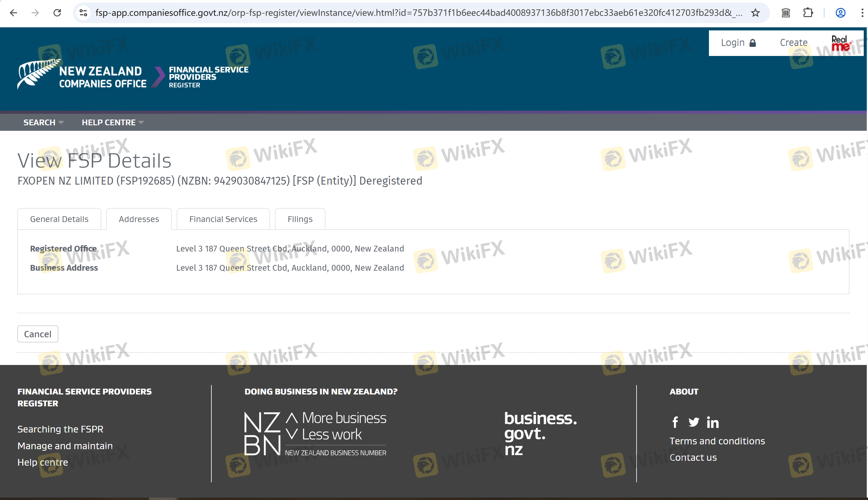Open the browser profile avatar icon

tap(840, 13)
